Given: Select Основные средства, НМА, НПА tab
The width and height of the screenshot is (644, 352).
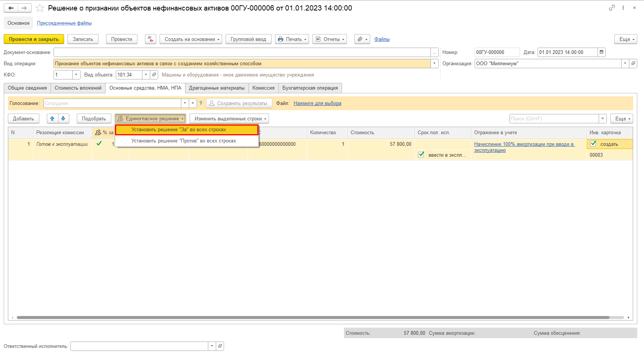Looking at the screenshot, I should (x=145, y=88).
